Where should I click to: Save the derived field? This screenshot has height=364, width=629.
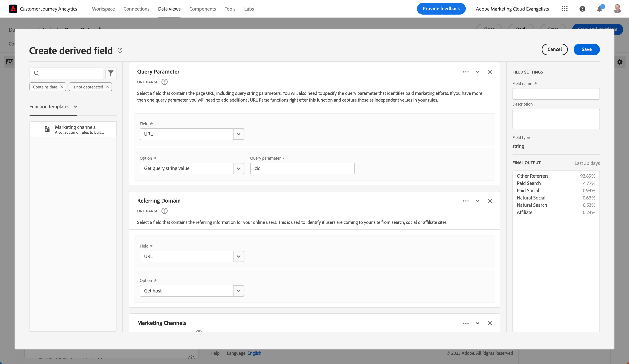(x=586, y=50)
